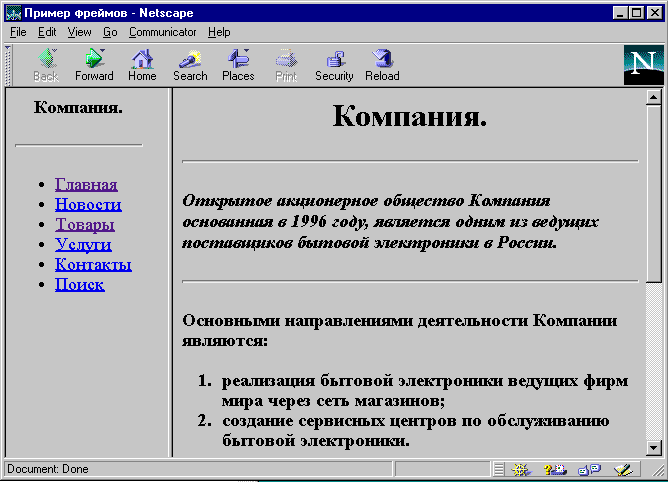Click the Netscape N logo
The image size is (668, 482).
coord(643,65)
